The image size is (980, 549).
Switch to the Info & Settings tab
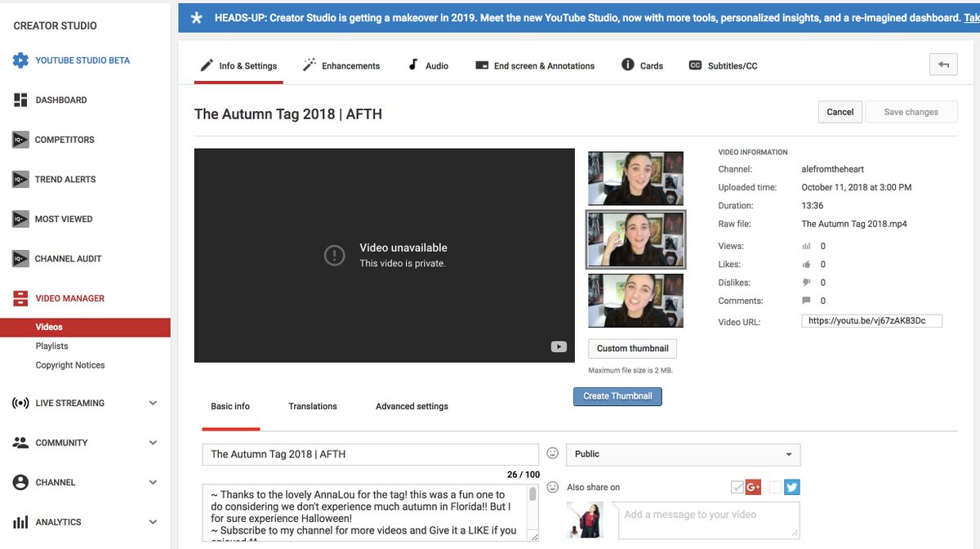pos(238,65)
